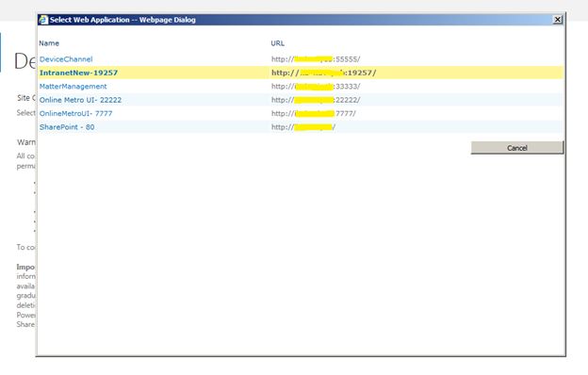Select the IntranetNew-19257 web application
588x375 pixels.
79,73
